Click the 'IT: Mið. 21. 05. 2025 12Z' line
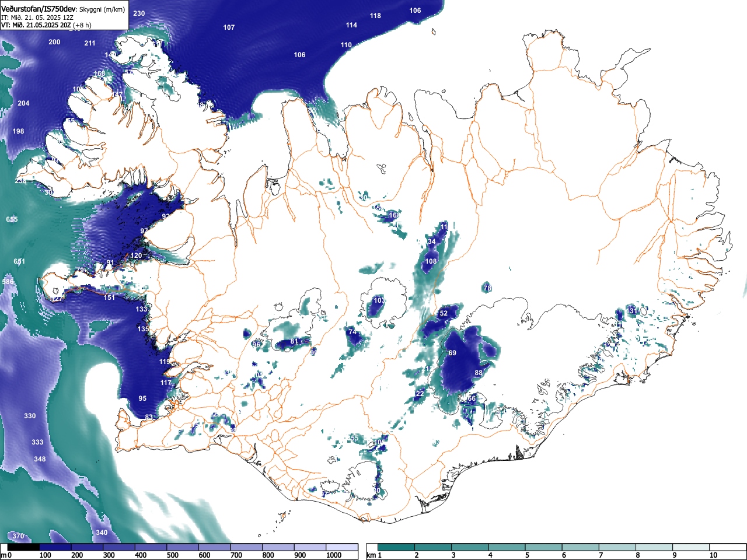 [37, 17]
